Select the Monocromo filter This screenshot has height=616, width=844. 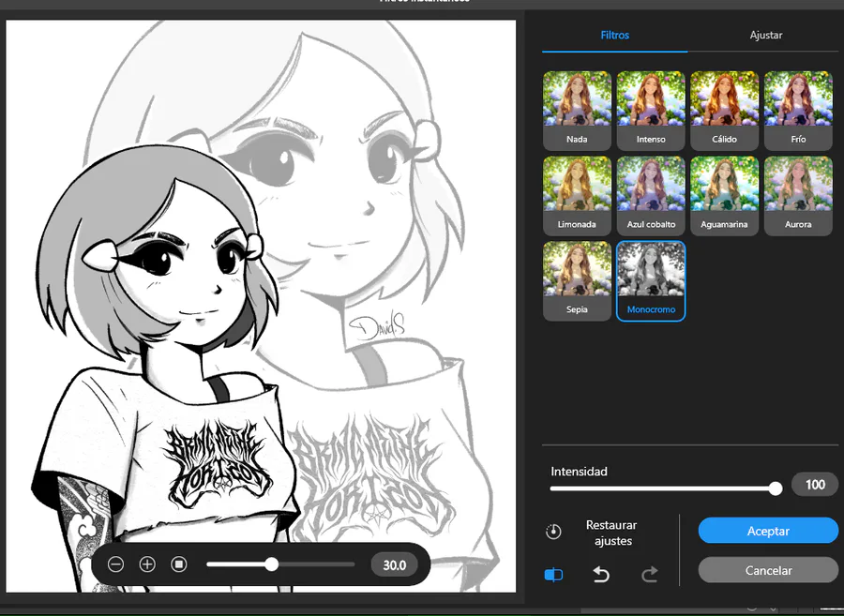pyautogui.click(x=651, y=281)
